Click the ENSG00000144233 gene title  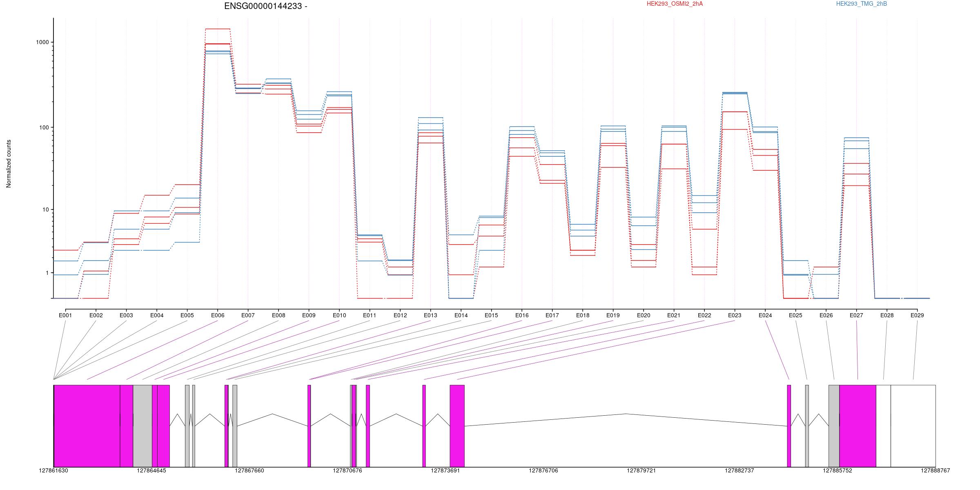pyautogui.click(x=266, y=6)
